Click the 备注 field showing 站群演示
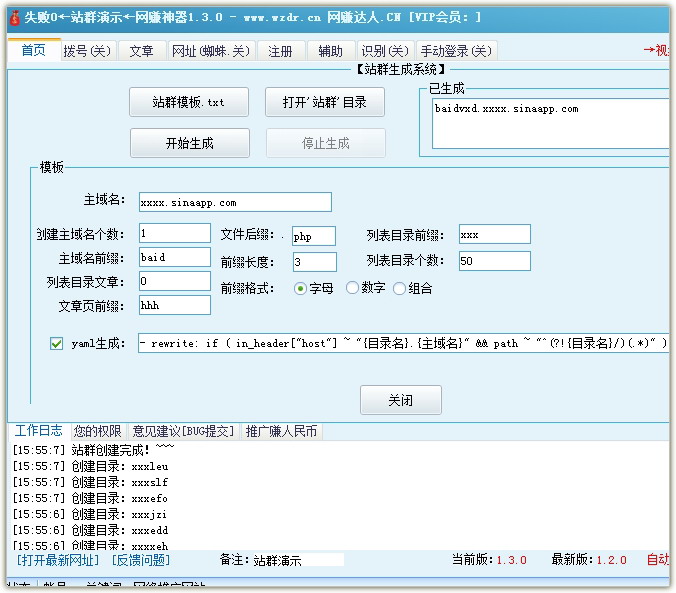Image resolution: width=676 pixels, height=593 pixels. point(298,560)
